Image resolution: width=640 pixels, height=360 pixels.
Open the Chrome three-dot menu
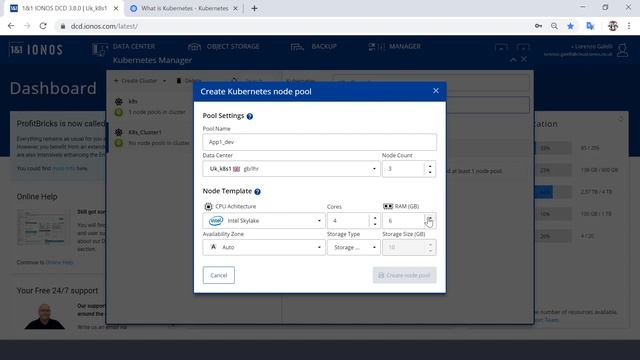629,26
